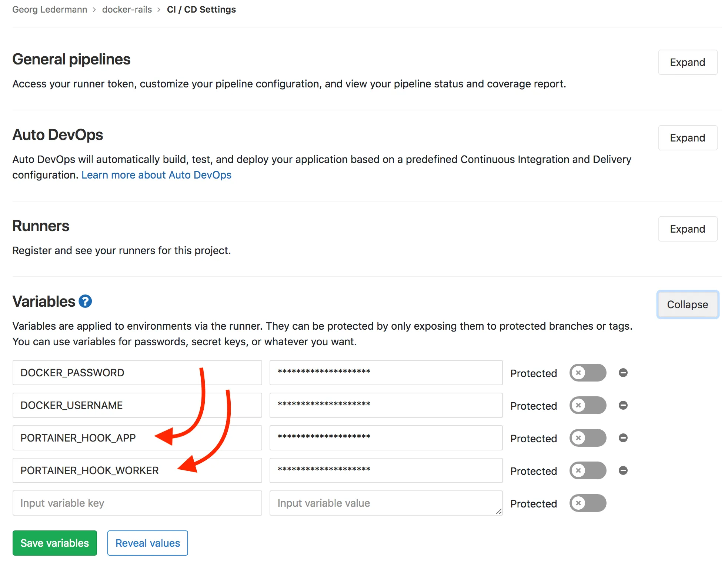
Task: Collapse the Variables section
Action: click(687, 304)
